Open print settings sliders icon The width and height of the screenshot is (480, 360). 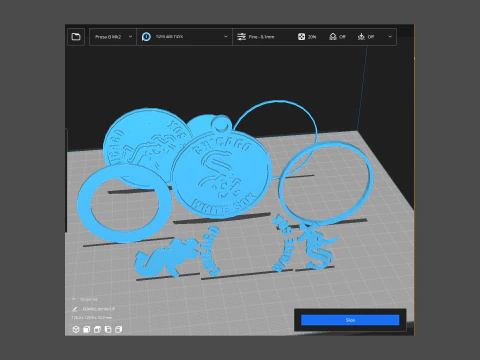tap(241, 37)
